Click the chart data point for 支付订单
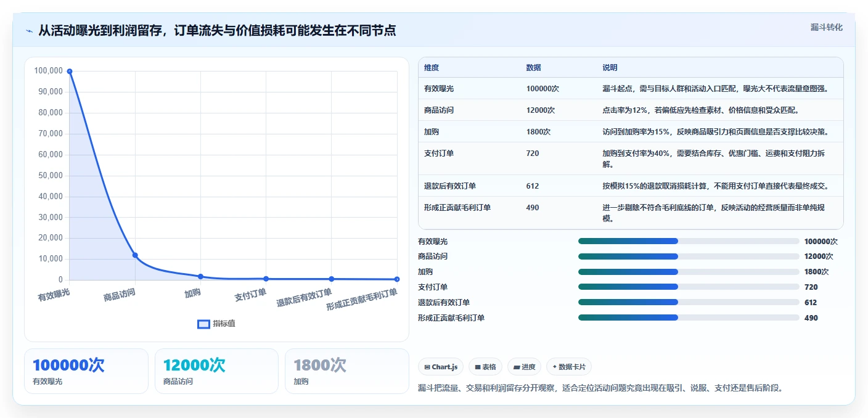The width and height of the screenshot is (868, 418). (266, 279)
